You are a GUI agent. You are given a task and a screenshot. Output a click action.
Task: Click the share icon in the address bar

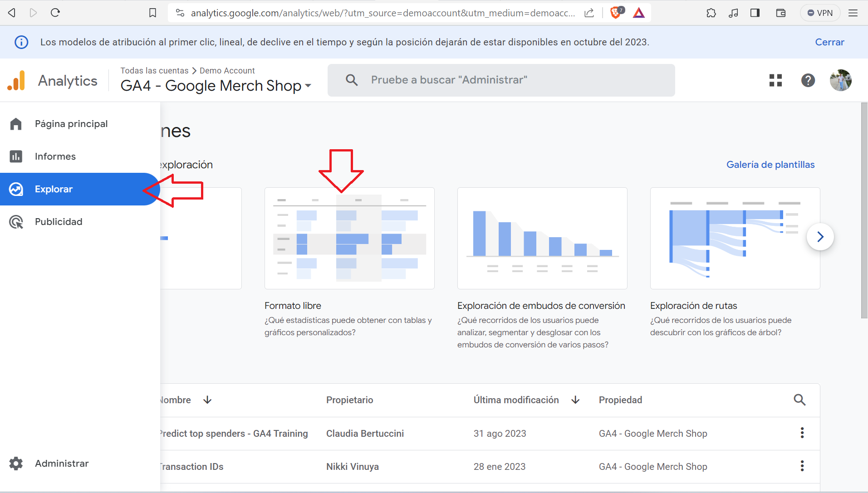pos(589,13)
